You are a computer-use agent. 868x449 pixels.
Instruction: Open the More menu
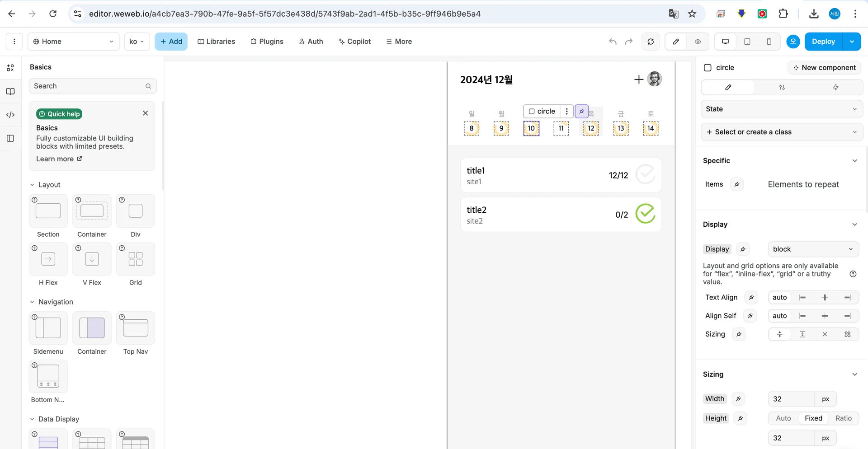point(399,42)
